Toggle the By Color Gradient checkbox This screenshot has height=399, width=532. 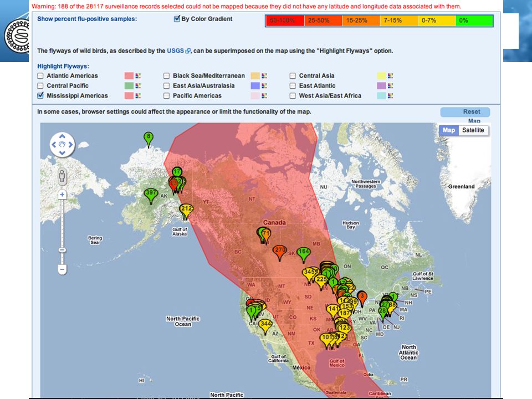177,19
